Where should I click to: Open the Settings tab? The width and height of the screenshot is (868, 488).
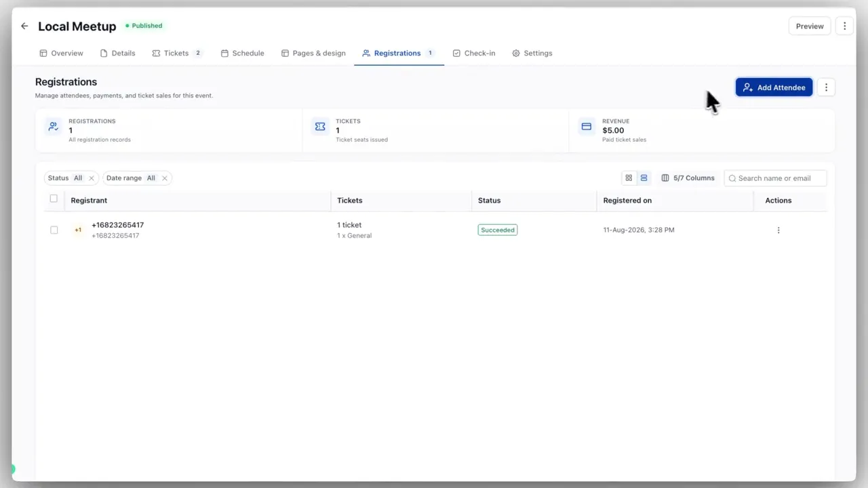pos(532,53)
